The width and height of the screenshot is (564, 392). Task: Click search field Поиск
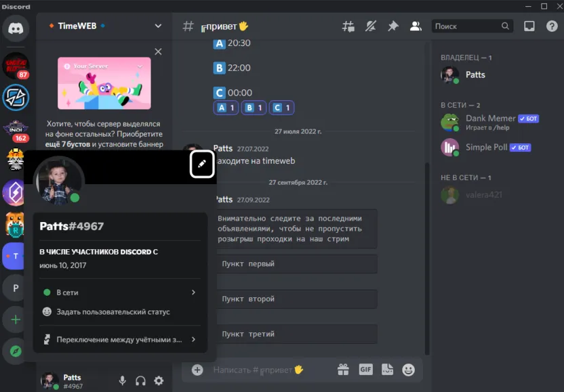(x=472, y=26)
